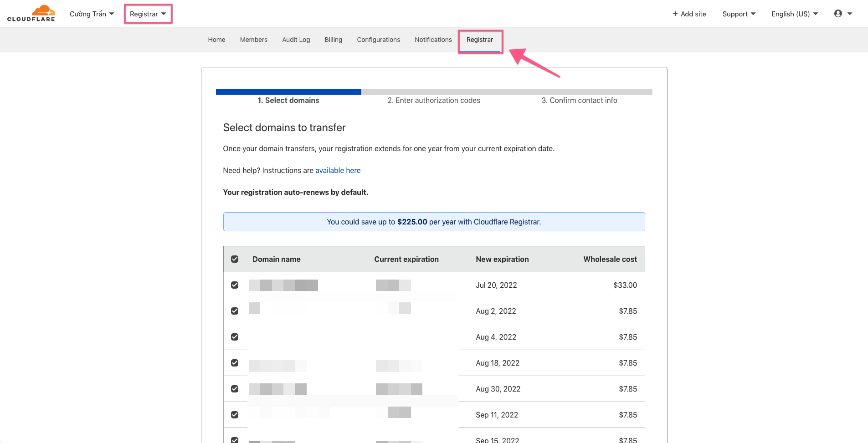This screenshot has width=868, height=443.
Task: Click the 'Aug 4, 2022' new expiration cell
Action: pyautogui.click(x=496, y=337)
